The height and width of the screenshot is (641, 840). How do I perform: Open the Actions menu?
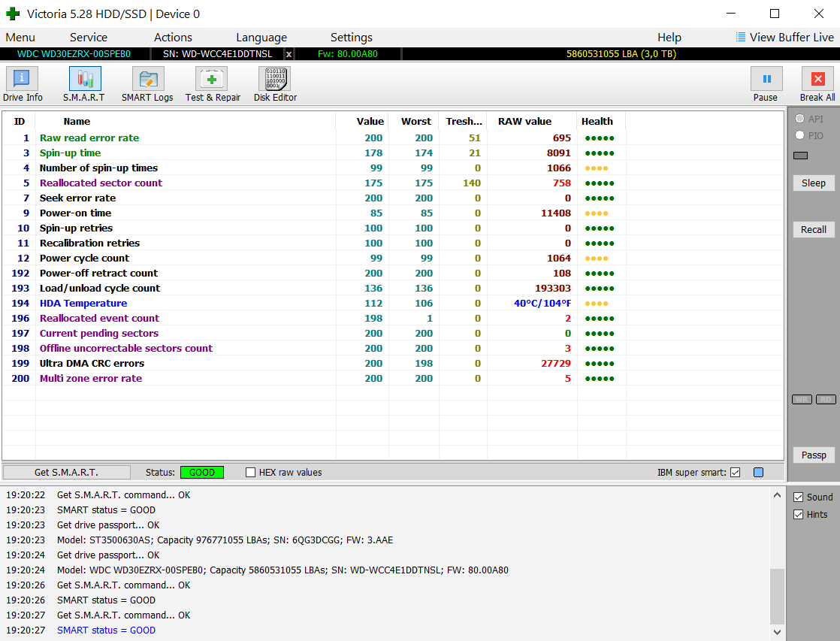[173, 37]
